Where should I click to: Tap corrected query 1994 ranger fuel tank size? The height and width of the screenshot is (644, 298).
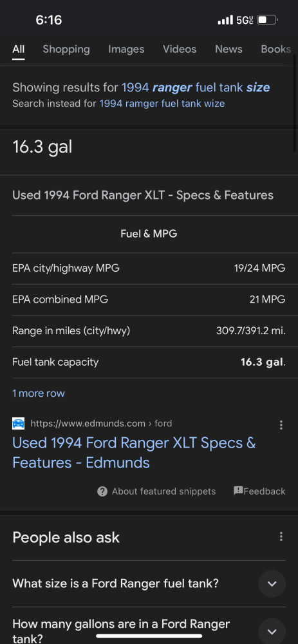(196, 88)
